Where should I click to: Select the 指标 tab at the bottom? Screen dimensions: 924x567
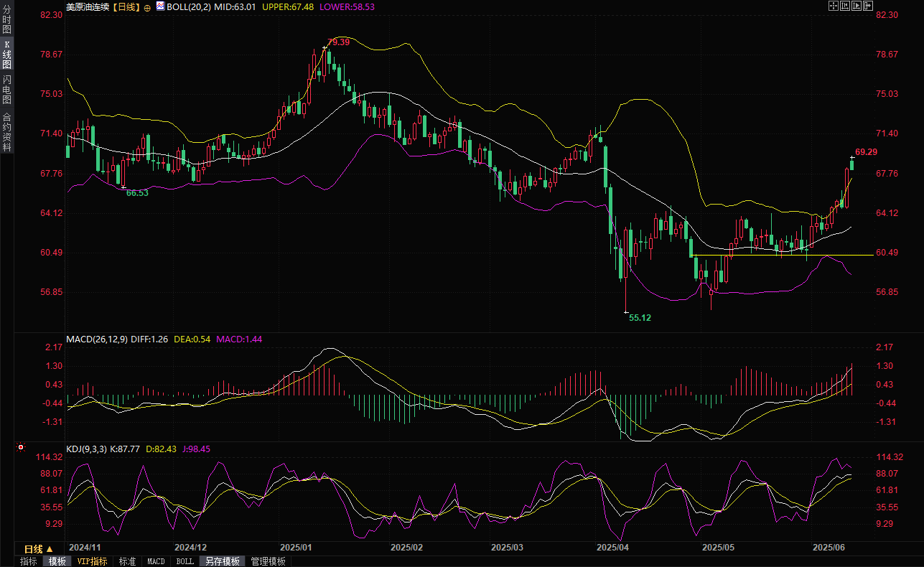[x=29, y=561]
